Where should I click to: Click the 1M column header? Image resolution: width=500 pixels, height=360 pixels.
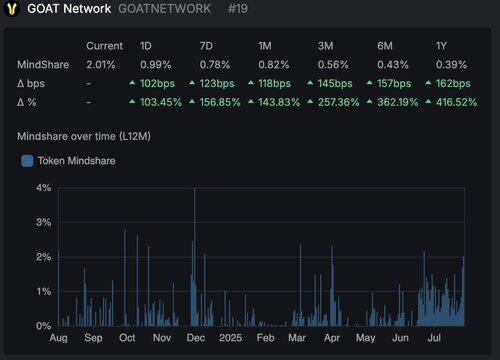coord(265,46)
